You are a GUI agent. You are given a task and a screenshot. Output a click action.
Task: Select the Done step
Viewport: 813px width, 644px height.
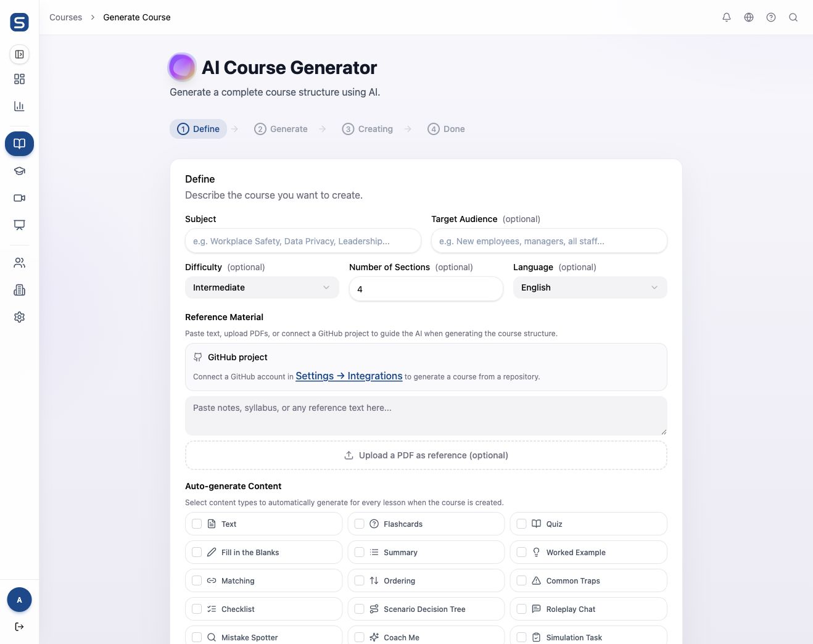pos(447,129)
